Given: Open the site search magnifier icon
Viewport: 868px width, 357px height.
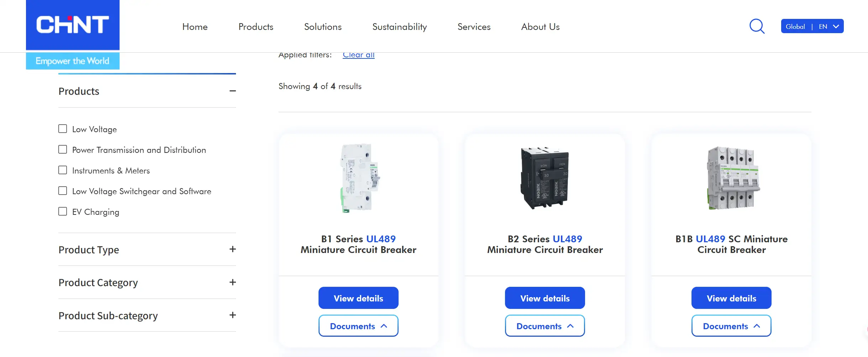Looking at the screenshot, I should [757, 26].
